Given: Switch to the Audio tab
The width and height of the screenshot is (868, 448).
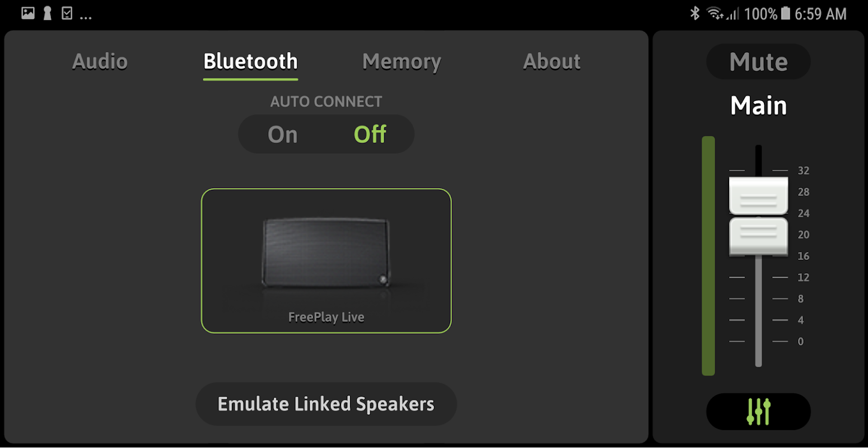Looking at the screenshot, I should (x=100, y=62).
